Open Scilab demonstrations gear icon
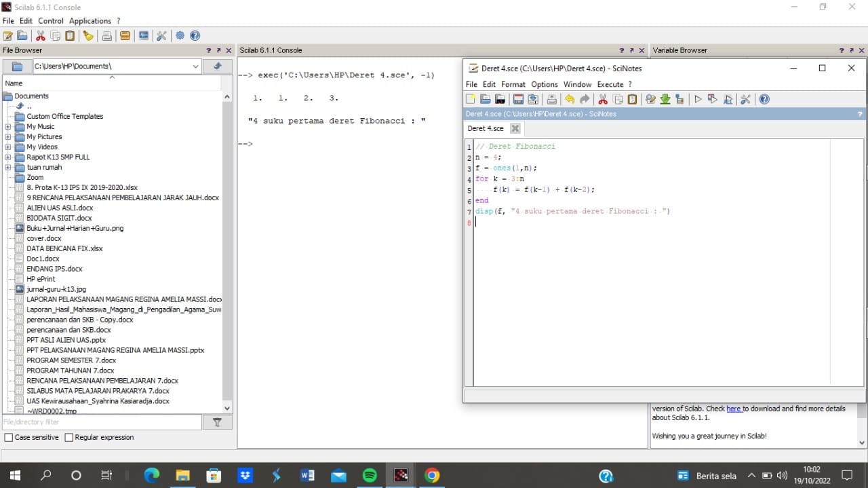Image resolution: width=868 pixels, height=488 pixels. click(x=180, y=36)
